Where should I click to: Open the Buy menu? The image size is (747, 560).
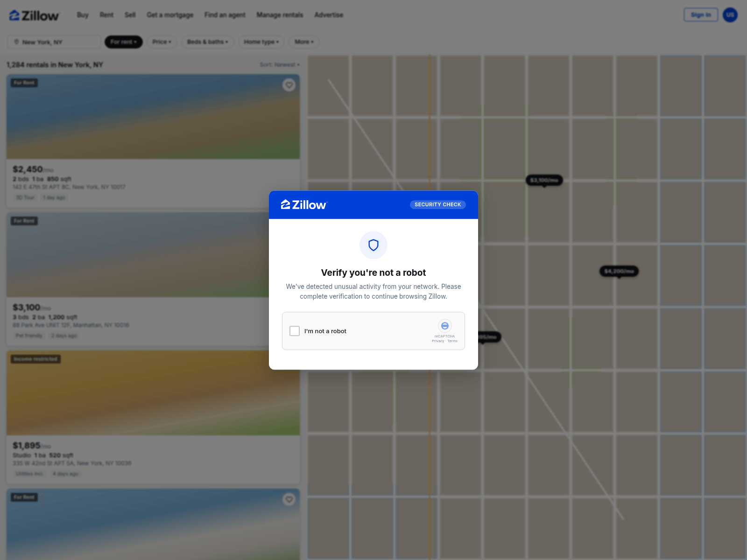click(83, 15)
